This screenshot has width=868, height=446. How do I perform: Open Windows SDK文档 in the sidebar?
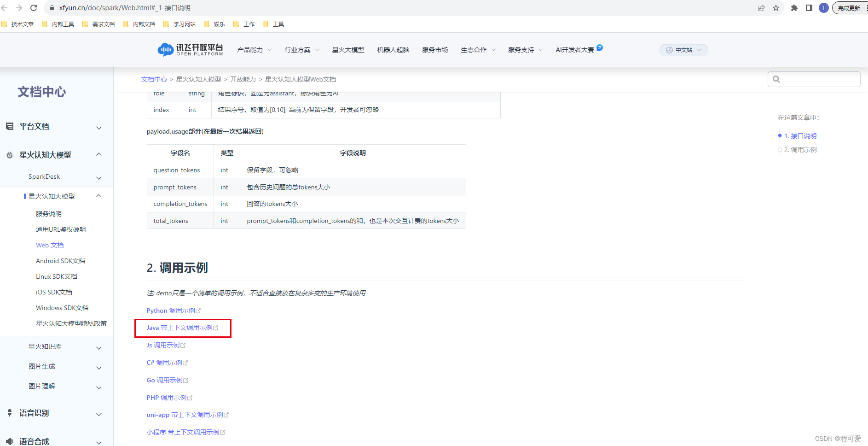(x=62, y=308)
